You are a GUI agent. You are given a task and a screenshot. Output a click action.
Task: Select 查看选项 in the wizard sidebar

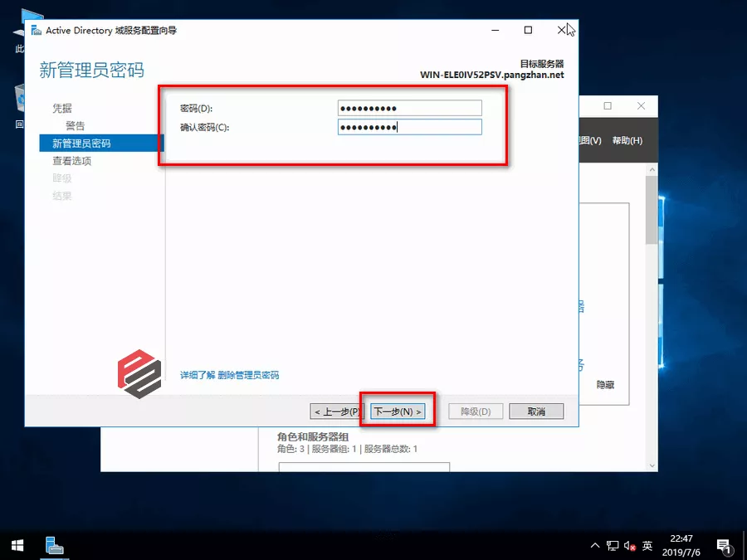(x=71, y=161)
